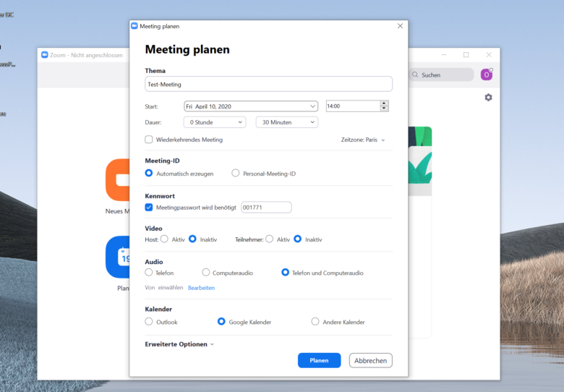Open the start date dropdown

coord(312,106)
